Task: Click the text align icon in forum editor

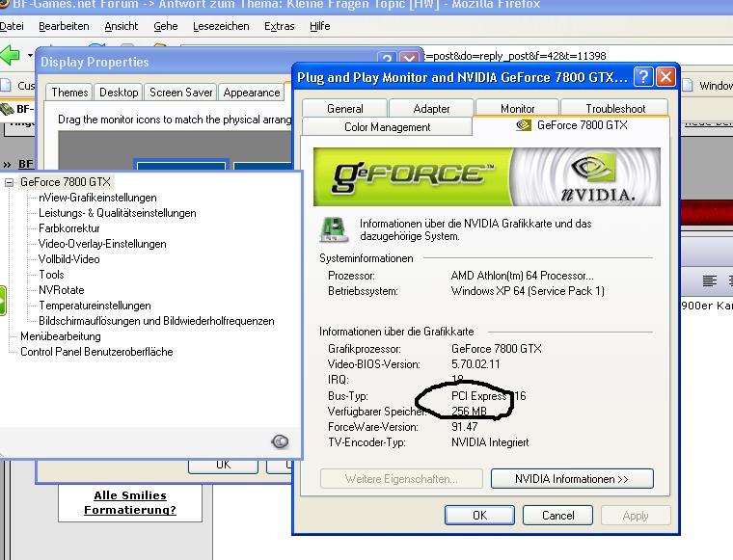Action: pyautogui.click(x=709, y=280)
